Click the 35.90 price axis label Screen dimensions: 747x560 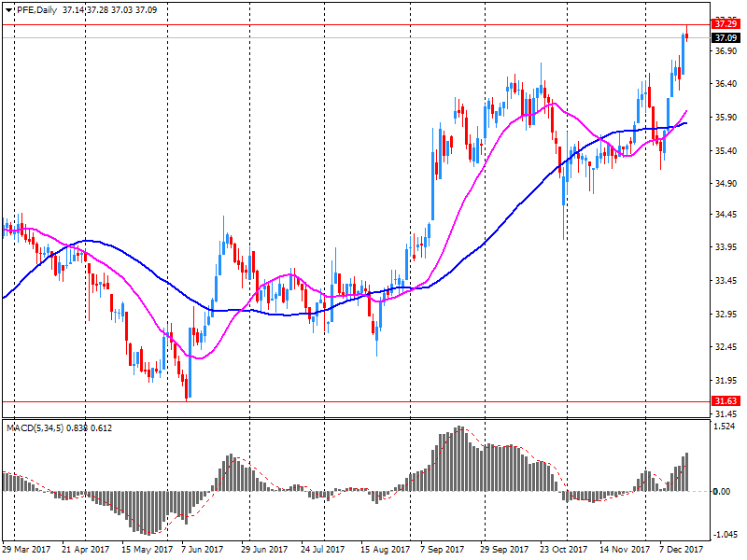click(726, 118)
